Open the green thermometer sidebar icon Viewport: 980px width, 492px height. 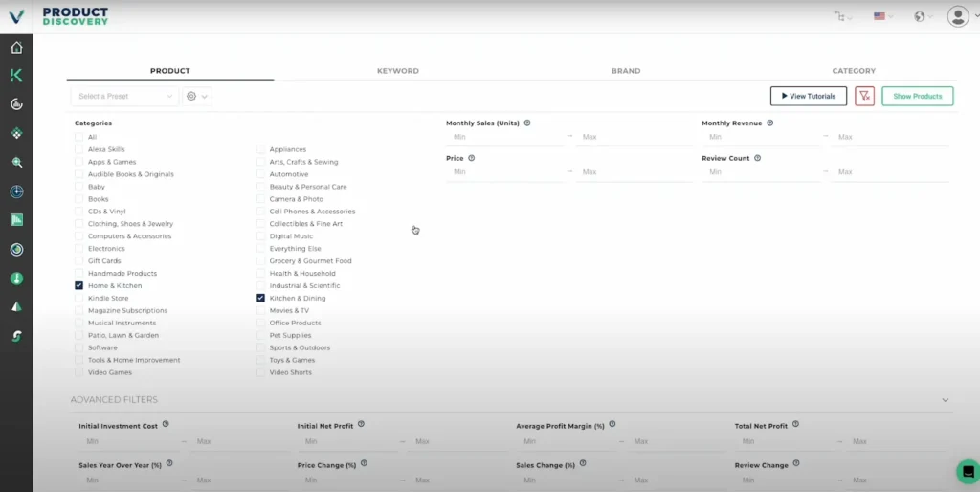[x=17, y=279]
